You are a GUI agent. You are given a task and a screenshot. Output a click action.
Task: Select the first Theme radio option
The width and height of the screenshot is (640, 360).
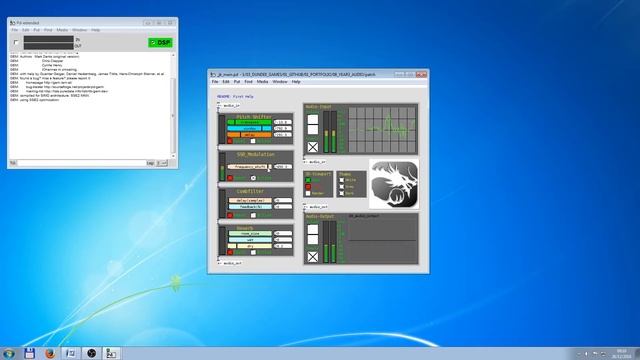click(342, 180)
